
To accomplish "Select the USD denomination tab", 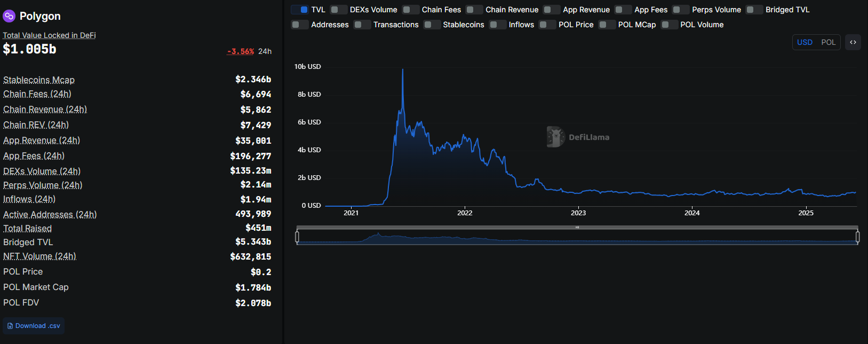I will click(x=805, y=42).
